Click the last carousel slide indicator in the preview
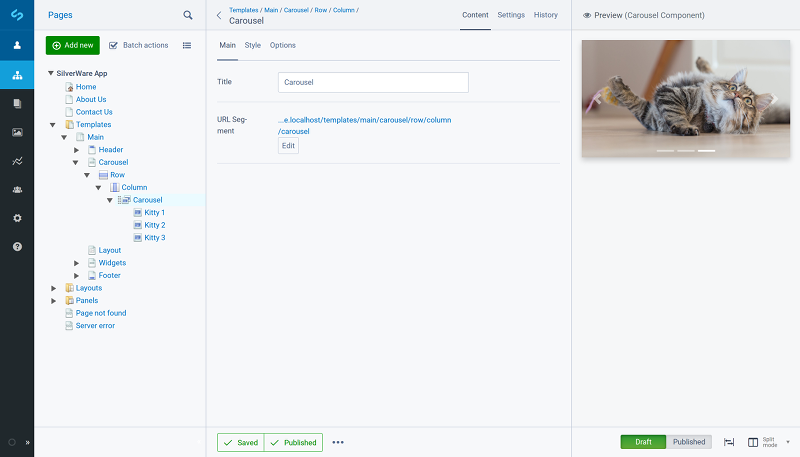 coord(706,151)
